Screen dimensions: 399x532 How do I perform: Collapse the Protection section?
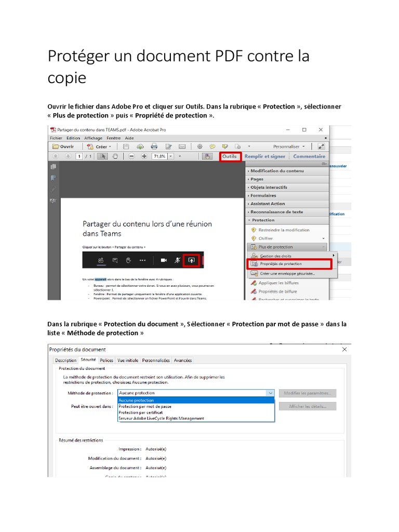click(287, 220)
